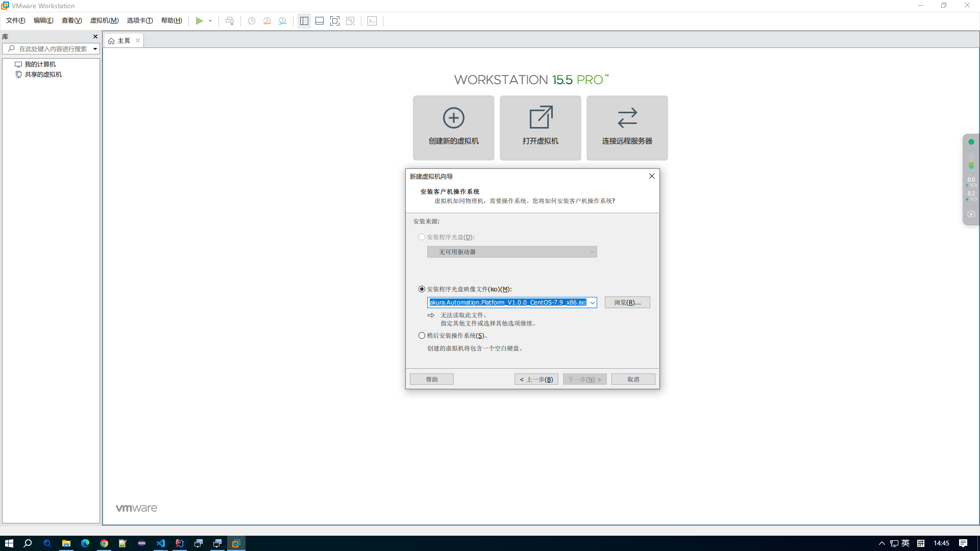Expand the ISO path combo box arrow

pos(593,303)
